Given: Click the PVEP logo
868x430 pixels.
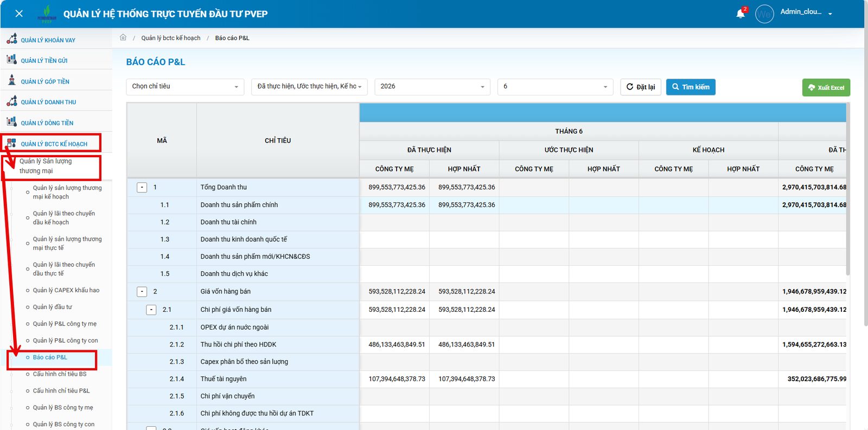Looking at the screenshot, I should pos(47,14).
